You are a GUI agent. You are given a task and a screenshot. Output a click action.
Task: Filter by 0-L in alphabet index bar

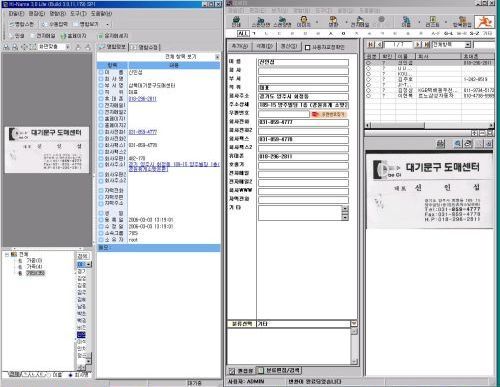(448, 34)
